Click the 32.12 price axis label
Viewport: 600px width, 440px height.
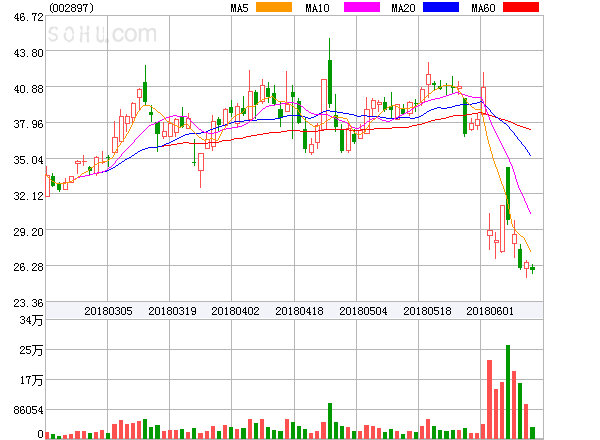tap(28, 196)
